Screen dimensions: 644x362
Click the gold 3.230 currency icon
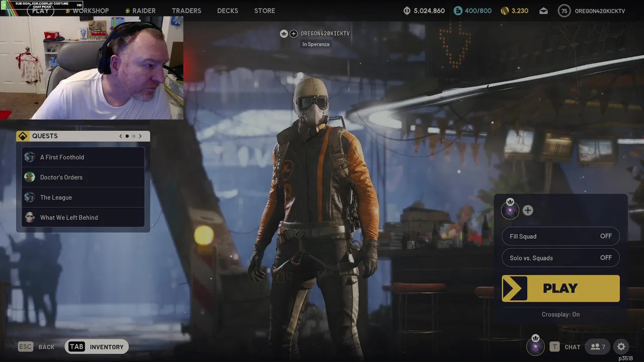(x=505, y=11)
